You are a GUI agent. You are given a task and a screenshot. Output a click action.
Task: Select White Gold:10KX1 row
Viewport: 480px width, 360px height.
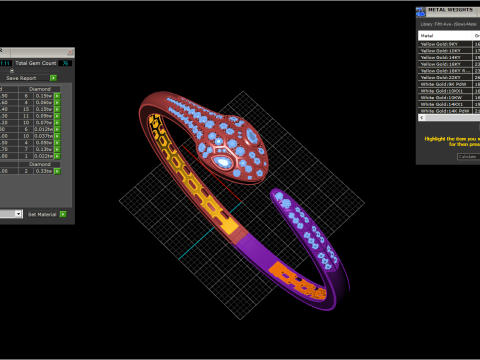[x=445, y=91]
